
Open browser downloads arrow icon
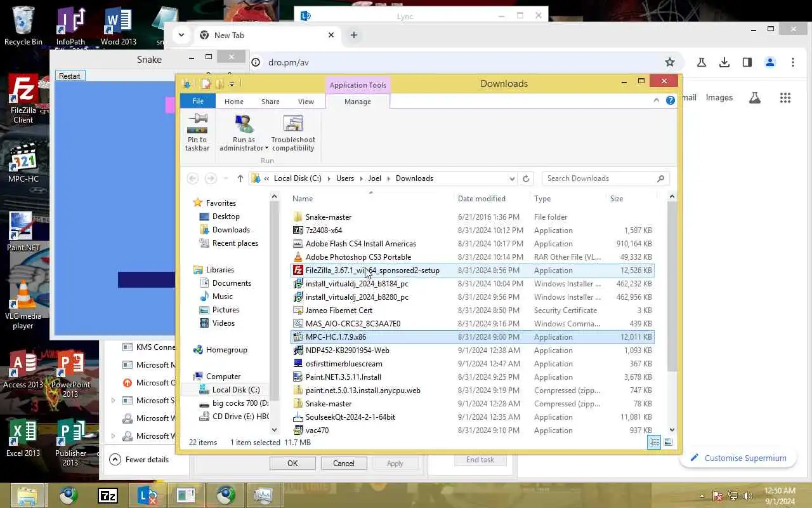(724, 62)
